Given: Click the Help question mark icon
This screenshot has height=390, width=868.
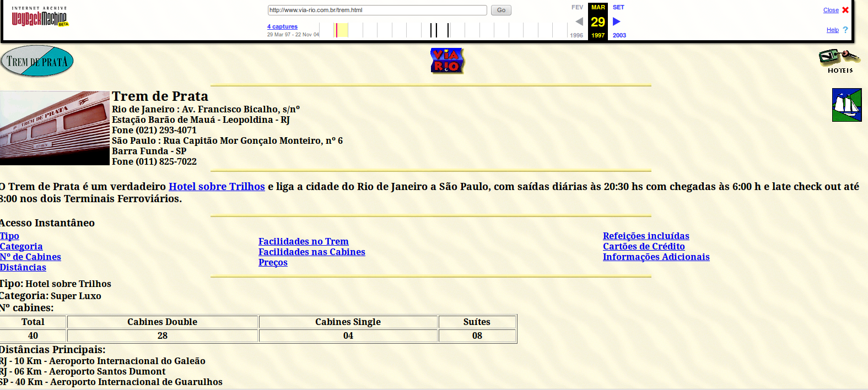Looking at the screenshot, I should click(x=845, y=30).
